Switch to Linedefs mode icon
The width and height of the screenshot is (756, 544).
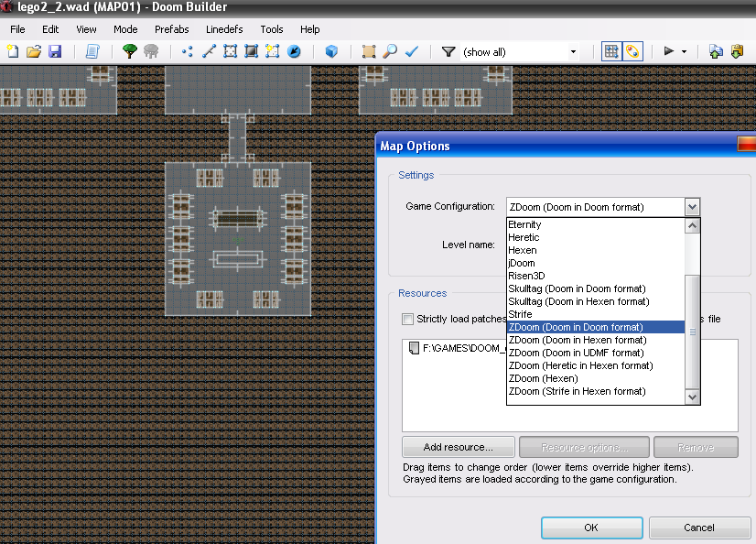coord(209,51)
